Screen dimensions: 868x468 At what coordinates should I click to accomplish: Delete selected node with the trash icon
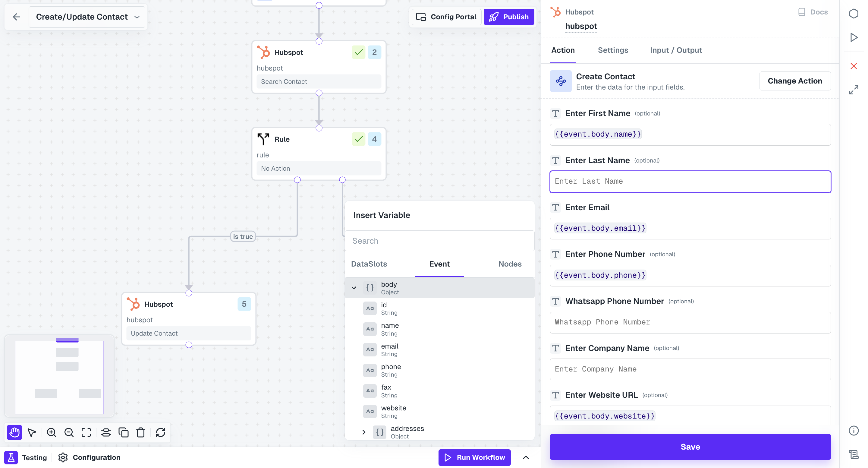141,432
